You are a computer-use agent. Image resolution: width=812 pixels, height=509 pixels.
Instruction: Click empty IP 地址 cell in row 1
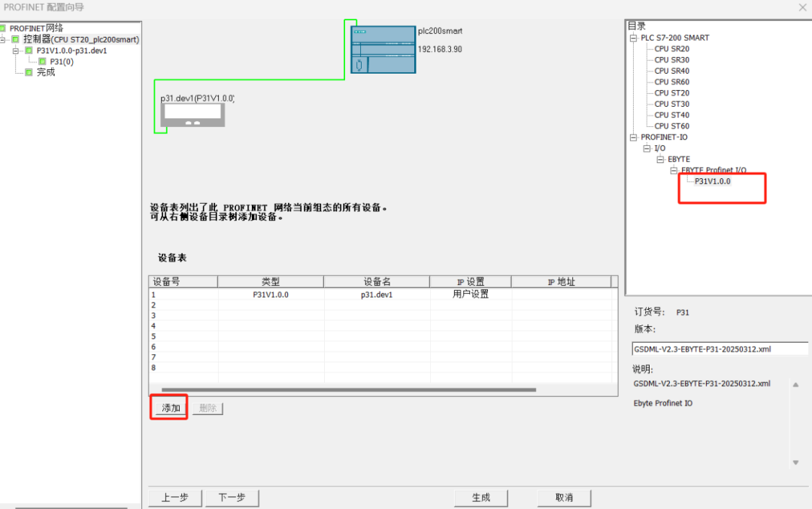(x=562, y=295)
